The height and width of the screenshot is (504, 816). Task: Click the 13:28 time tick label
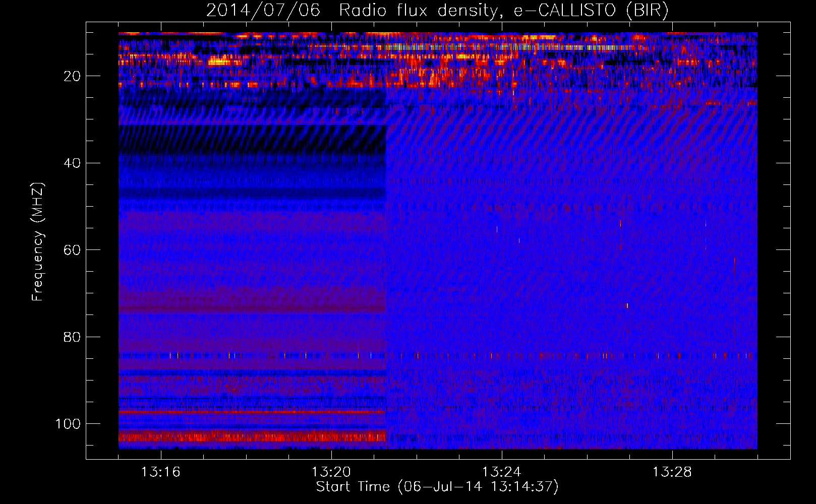pyautogui.click(x=672, y=472)
